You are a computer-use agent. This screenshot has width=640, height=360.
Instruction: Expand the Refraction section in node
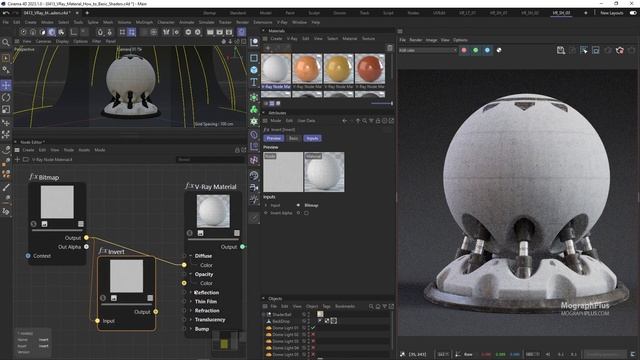pyautogui.click(x=191, y=311)
